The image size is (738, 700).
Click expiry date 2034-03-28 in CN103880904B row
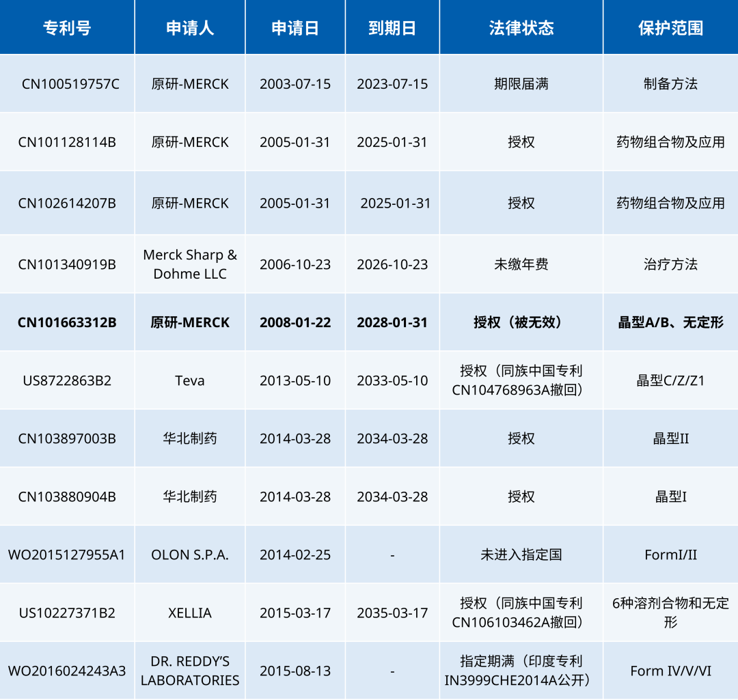[392, 496]
